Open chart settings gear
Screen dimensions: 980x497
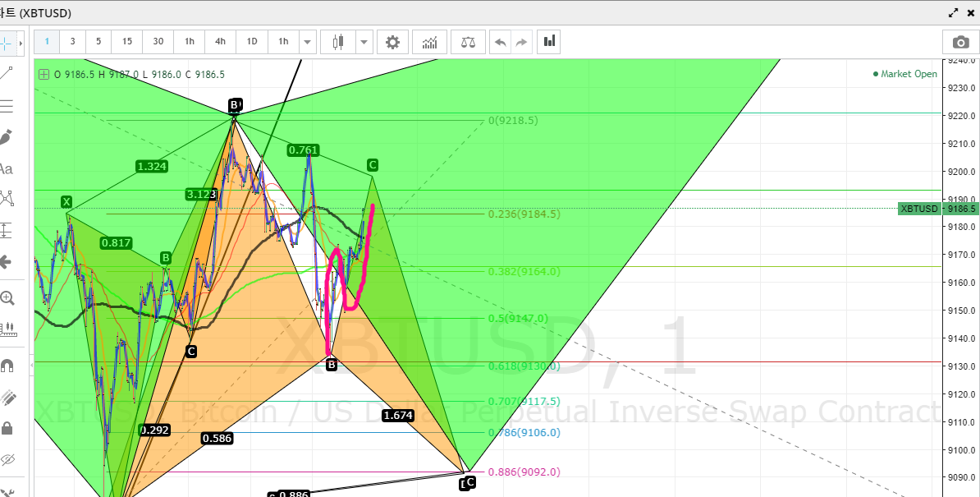coord(392,42)
